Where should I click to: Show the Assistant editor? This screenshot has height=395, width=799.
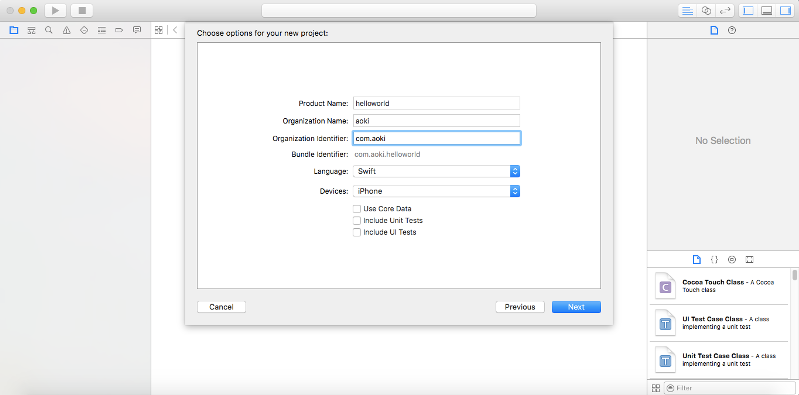[706, 10]
